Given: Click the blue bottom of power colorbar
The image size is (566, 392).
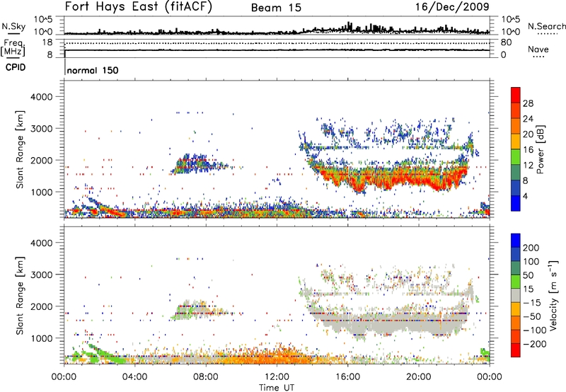Looking at the screenshot, I should click(516, 203).
